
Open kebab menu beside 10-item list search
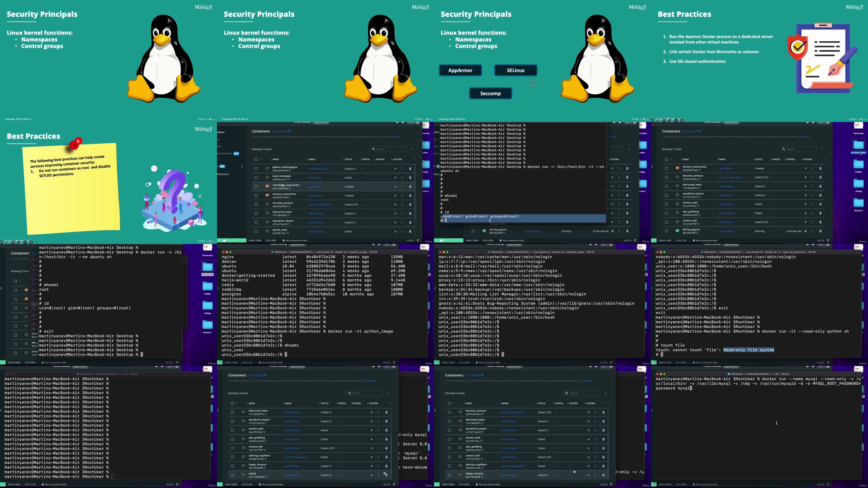click(412, 149)
